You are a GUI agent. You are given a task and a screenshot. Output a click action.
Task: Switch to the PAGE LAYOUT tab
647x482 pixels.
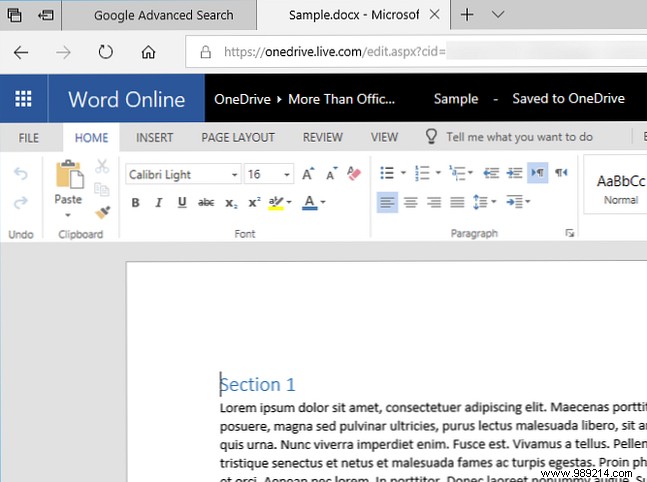click(x=238, y=138)
